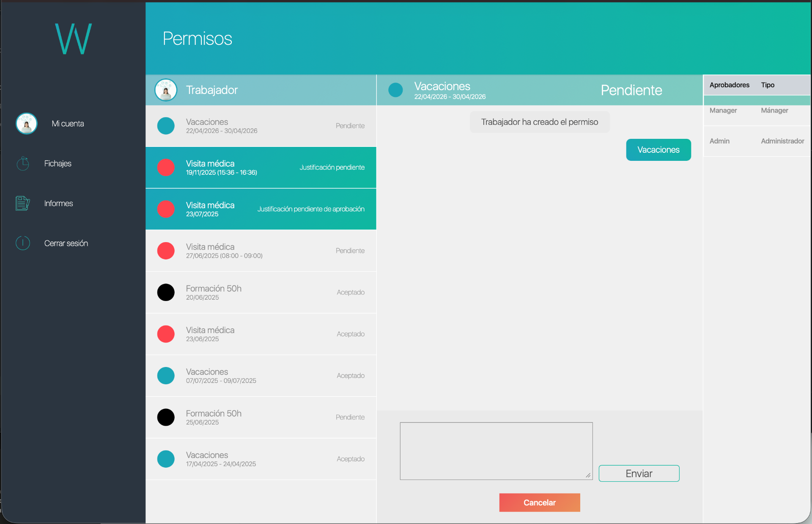
Task: Click the teal dot of Vacaciones 22/04/2026 row
Action: (166, 126)
